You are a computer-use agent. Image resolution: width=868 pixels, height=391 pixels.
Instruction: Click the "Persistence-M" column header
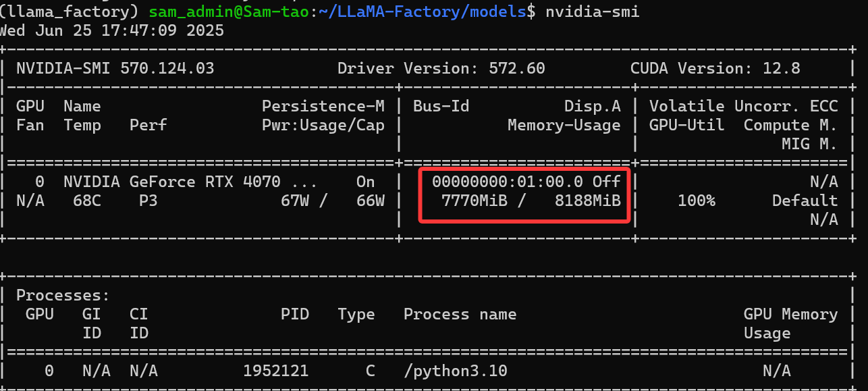tap(323, 106)
